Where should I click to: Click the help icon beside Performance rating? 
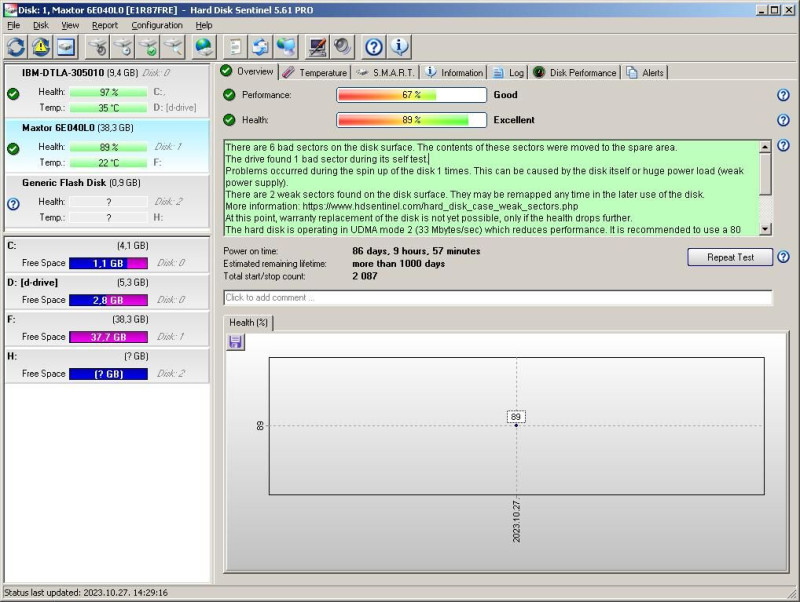(x=783, y=95)
